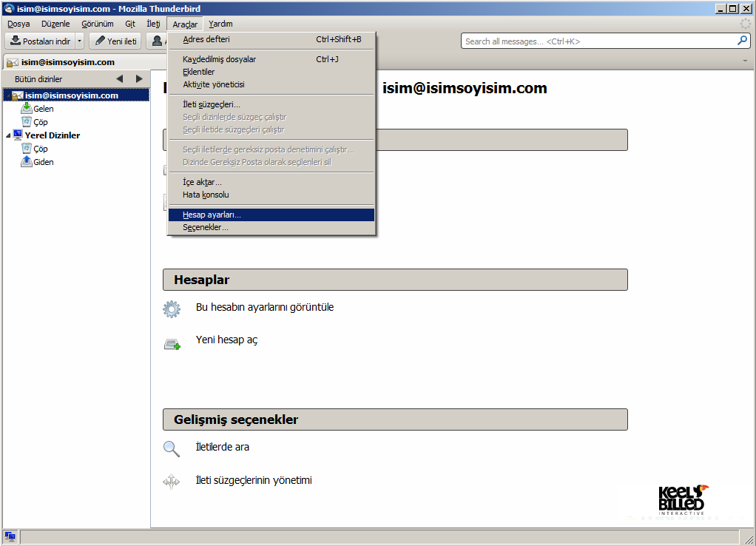Image resolution: width=756 pixels, height=546 pixels.
Task: Select isim@isimsoyisim.com account in folder tree
Action: point(71,95)
